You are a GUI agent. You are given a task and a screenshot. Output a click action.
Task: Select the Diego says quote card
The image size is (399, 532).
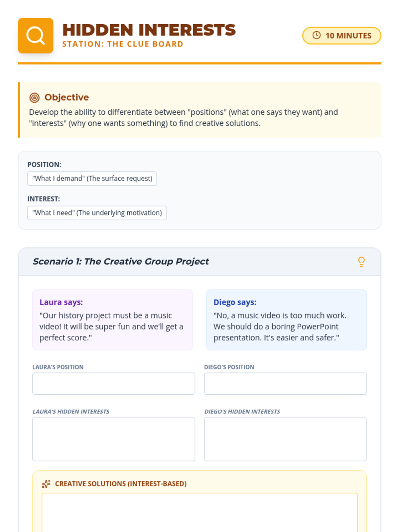click(286, 320)
